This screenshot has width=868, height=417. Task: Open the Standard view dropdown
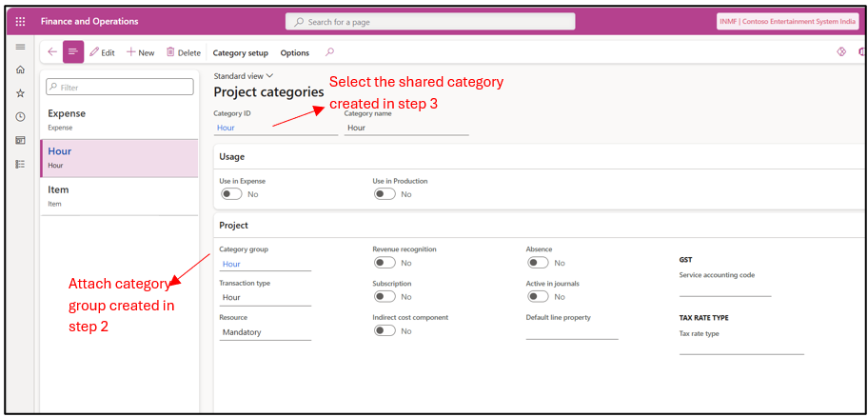244,76
